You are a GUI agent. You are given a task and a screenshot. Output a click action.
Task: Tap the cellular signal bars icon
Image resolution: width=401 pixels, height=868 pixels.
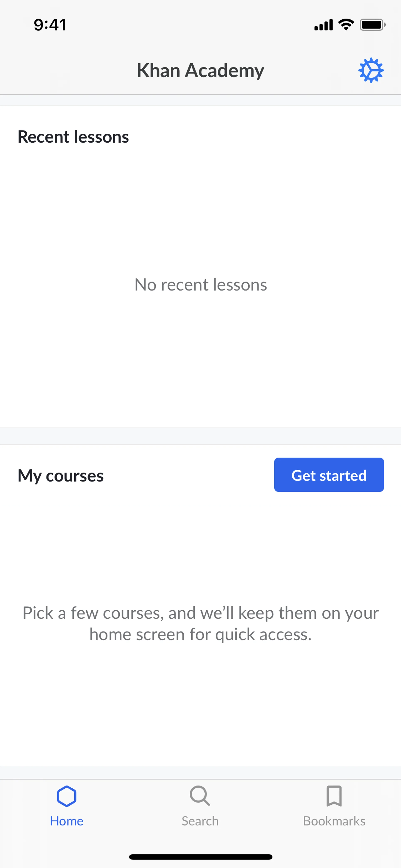coord(323,25)
